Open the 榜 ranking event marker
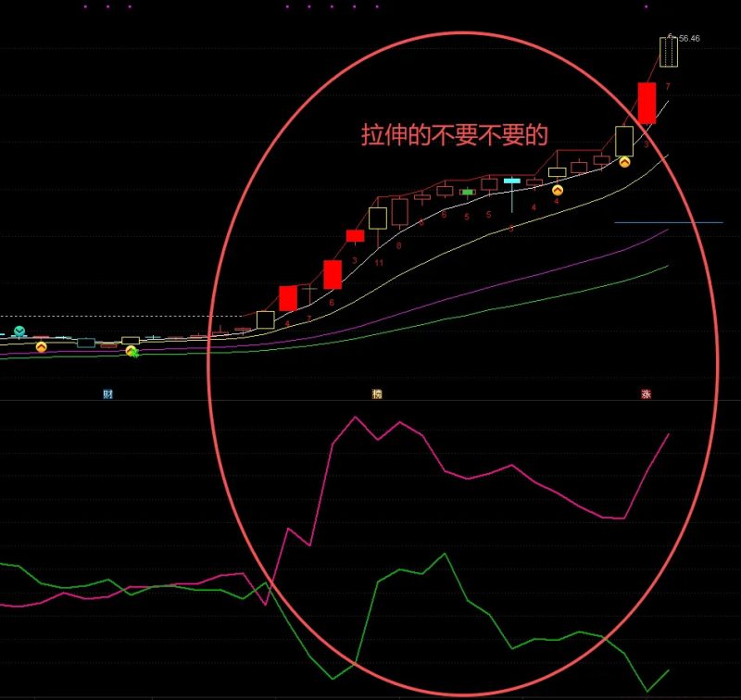 coord(377,394)
